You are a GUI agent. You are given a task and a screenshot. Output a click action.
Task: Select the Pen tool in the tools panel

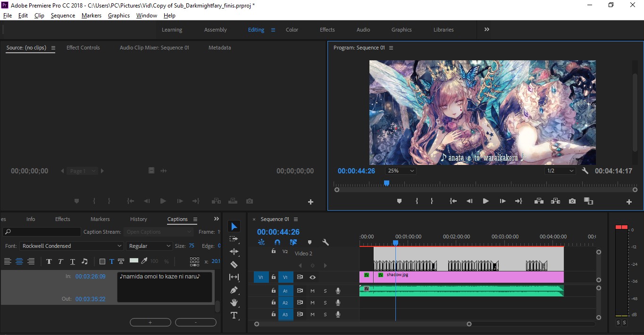[234, 290]
